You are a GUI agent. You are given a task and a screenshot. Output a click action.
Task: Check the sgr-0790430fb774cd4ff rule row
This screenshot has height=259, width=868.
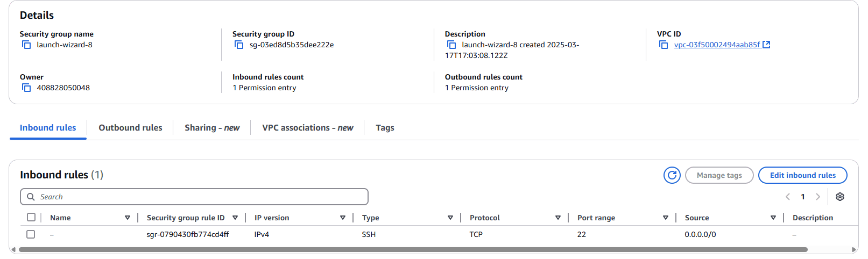[31, 234]
